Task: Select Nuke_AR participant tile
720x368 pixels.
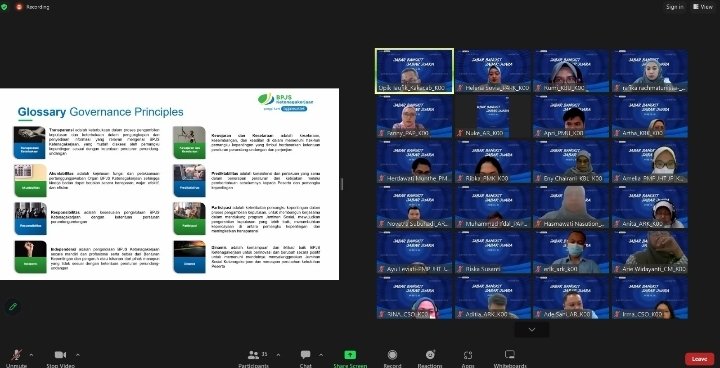Action: tap(493, 116)
